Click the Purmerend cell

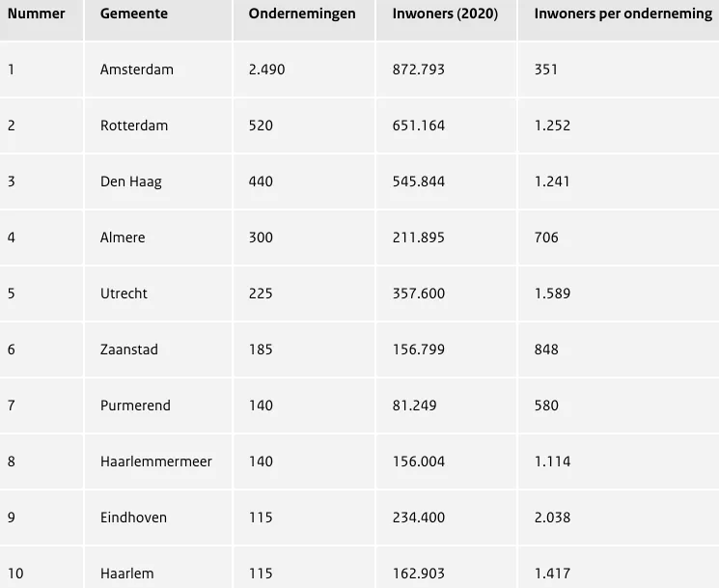tap(135, 406)
